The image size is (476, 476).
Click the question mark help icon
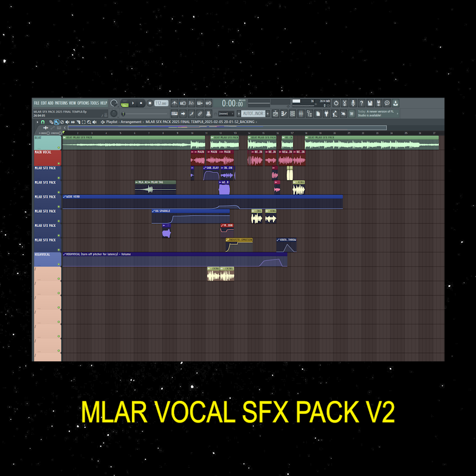pos(362,103)
